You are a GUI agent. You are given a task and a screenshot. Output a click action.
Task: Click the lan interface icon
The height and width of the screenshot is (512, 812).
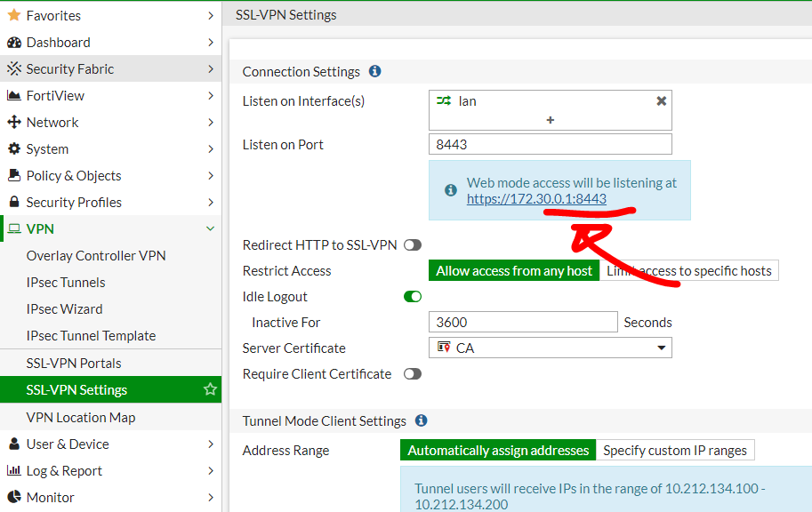pos(444,101)
